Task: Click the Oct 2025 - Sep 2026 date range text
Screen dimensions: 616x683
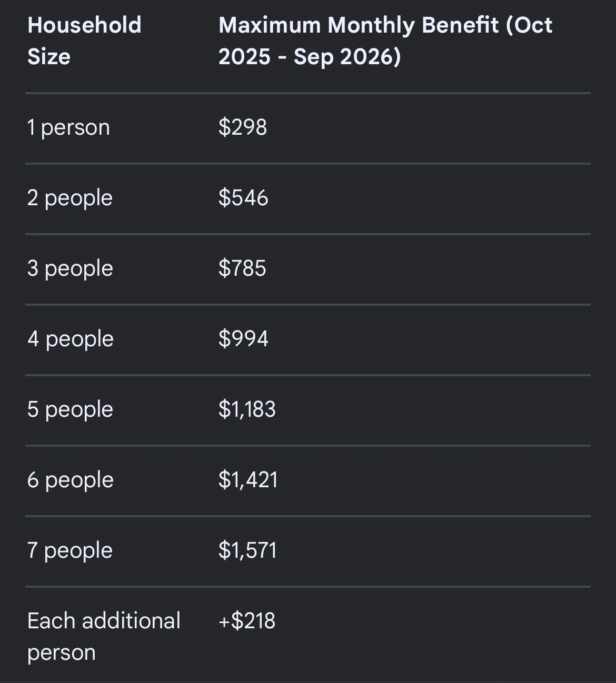Action: (310, 57)
